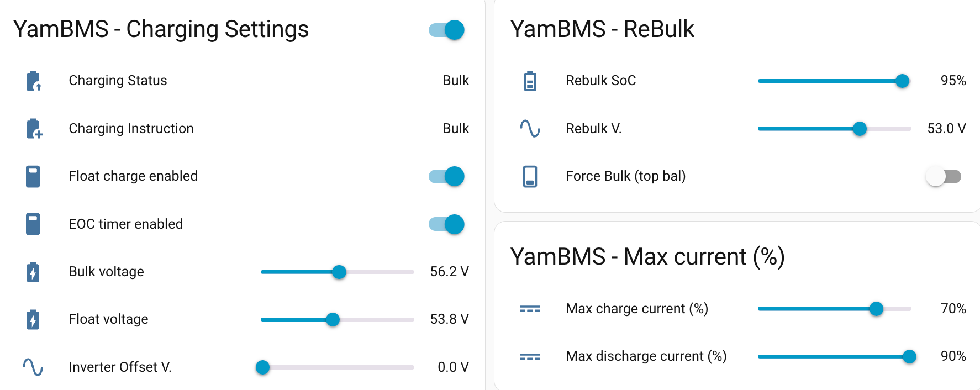The height and width of the screenshot is (390, 980).
Task: Disable Float charge enabled switch
Action: coord(447,176)
